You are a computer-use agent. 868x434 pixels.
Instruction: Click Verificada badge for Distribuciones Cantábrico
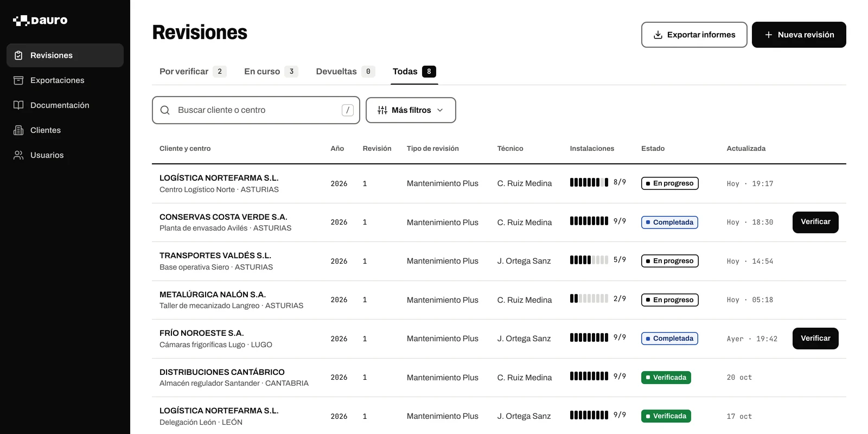pos(666,378)
